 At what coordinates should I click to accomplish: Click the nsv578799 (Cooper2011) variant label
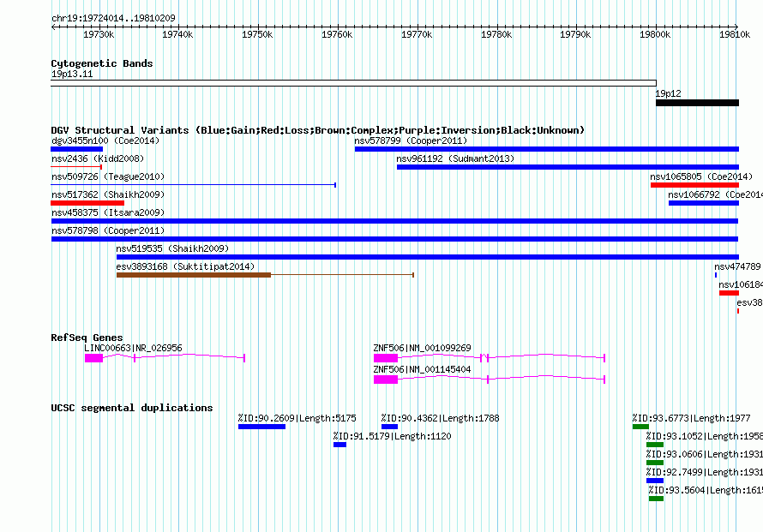coord(411,140)
